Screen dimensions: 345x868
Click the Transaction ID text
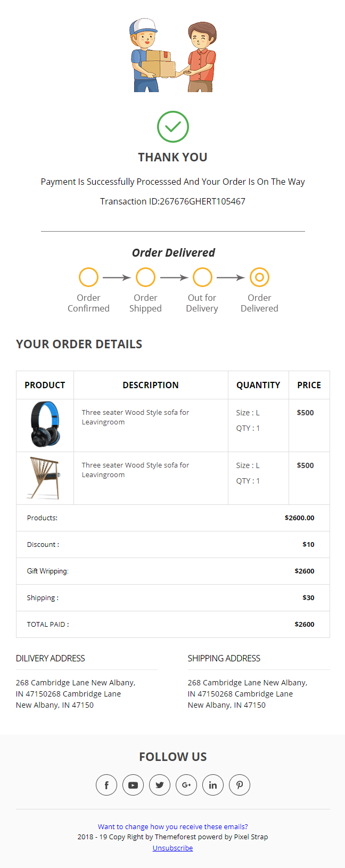(173, 201)
